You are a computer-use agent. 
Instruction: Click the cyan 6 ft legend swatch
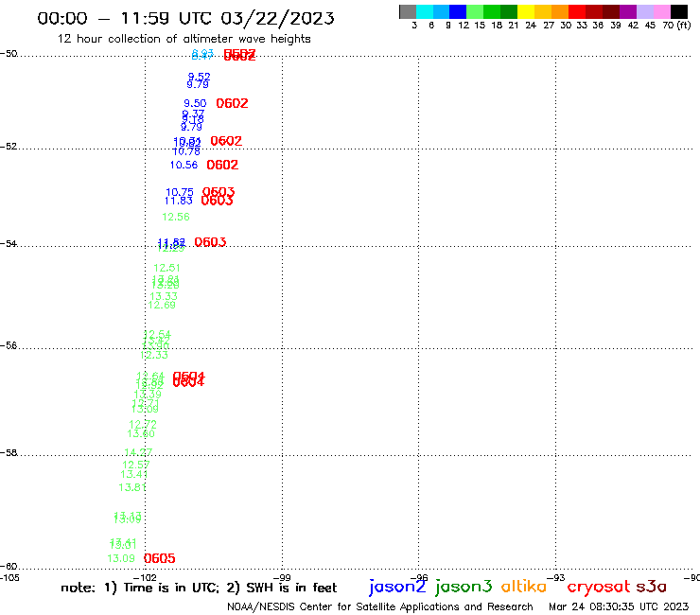click(x=425, y=11)
